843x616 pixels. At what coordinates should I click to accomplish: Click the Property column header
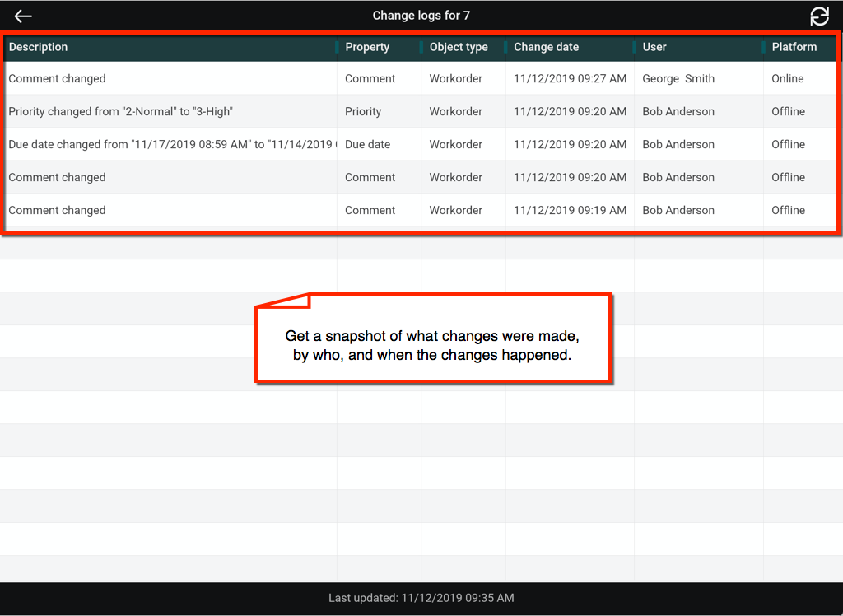[367, 47]
